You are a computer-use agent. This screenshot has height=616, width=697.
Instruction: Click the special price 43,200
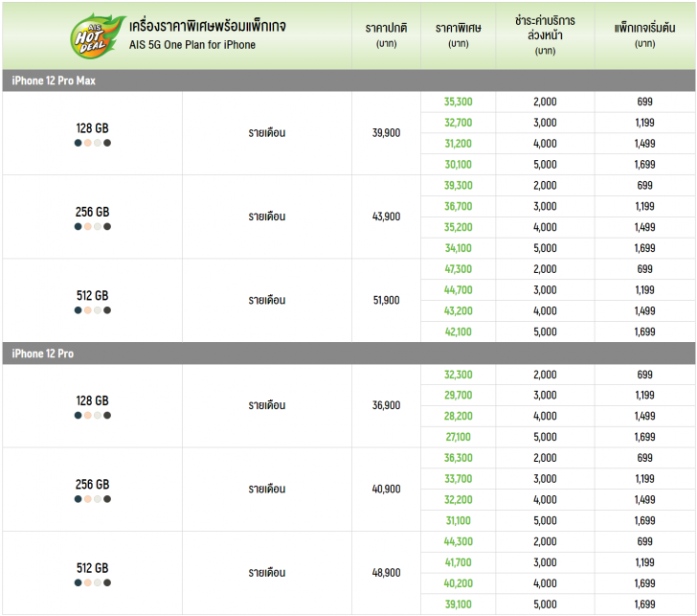459,311
